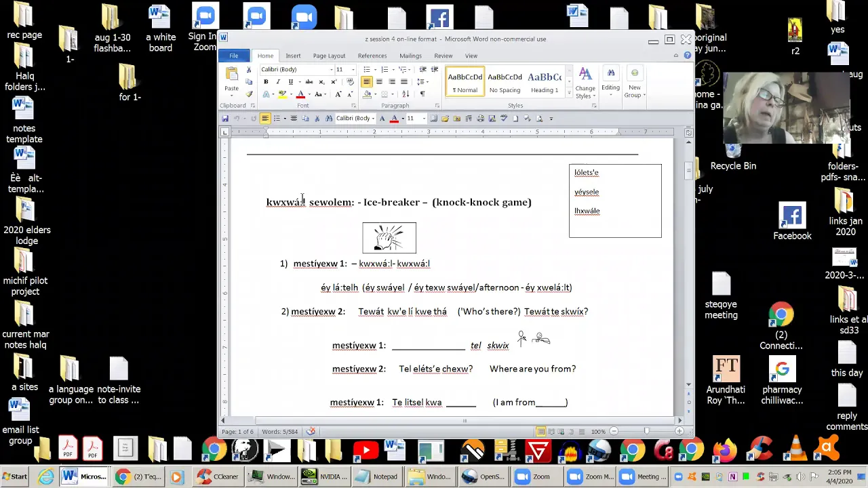Apply the No Spacing style
The image size is (868, 488).
tap(505, 83)
